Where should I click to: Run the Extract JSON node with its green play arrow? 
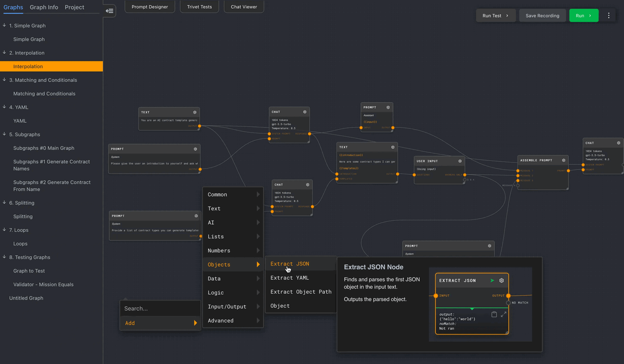492,281
